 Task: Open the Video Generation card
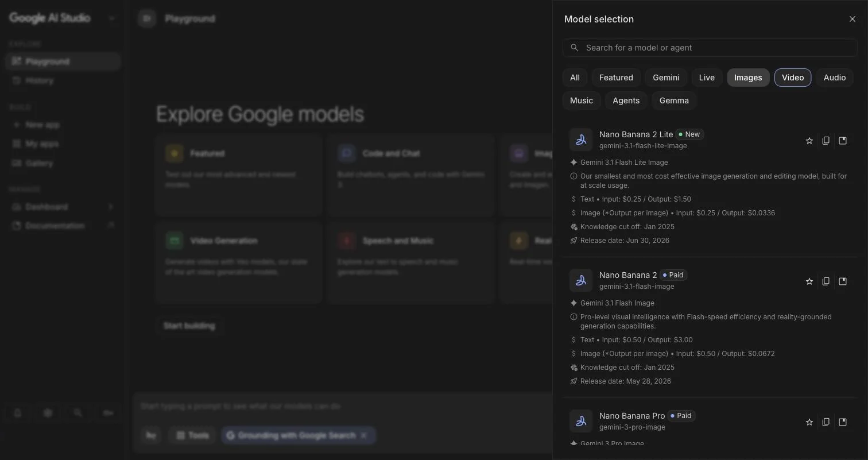click(x=239, y=262)
